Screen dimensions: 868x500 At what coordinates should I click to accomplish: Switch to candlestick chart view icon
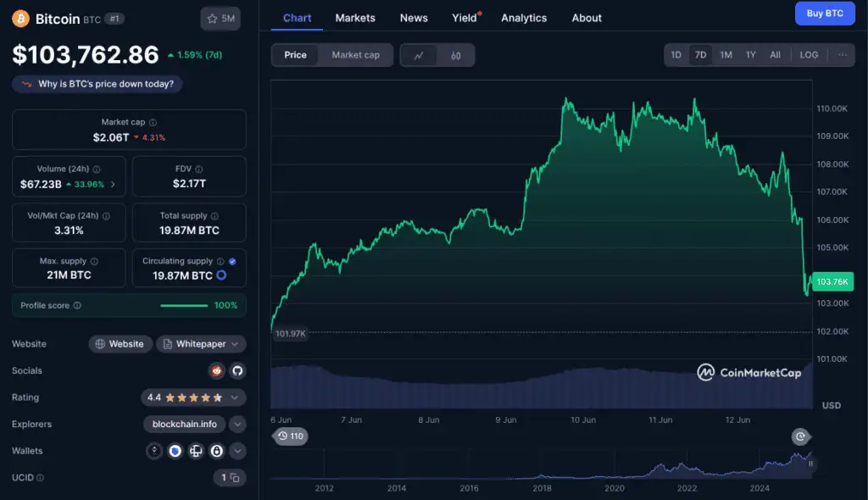[455, 55]
